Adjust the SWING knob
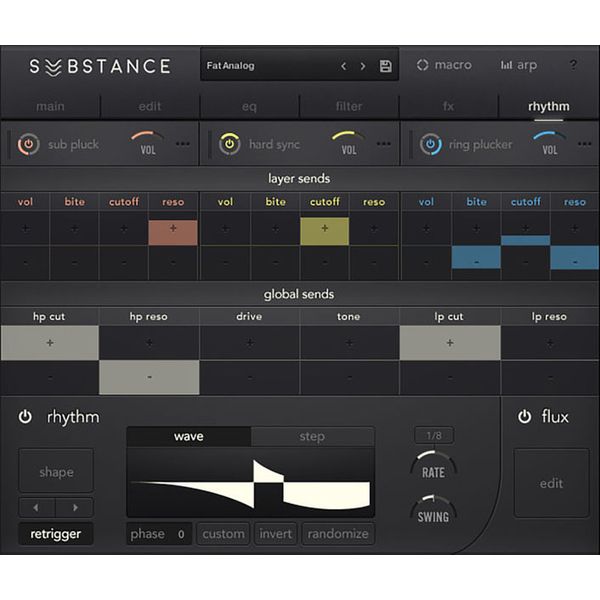Screen dimensions: 600x600 (x=434, y=511)
